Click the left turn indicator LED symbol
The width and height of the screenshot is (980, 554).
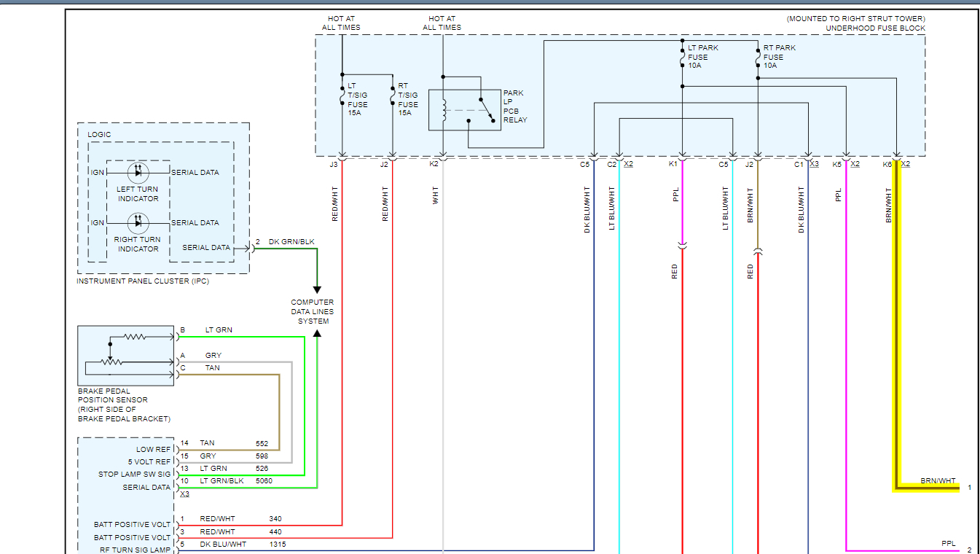pos(138,173)
